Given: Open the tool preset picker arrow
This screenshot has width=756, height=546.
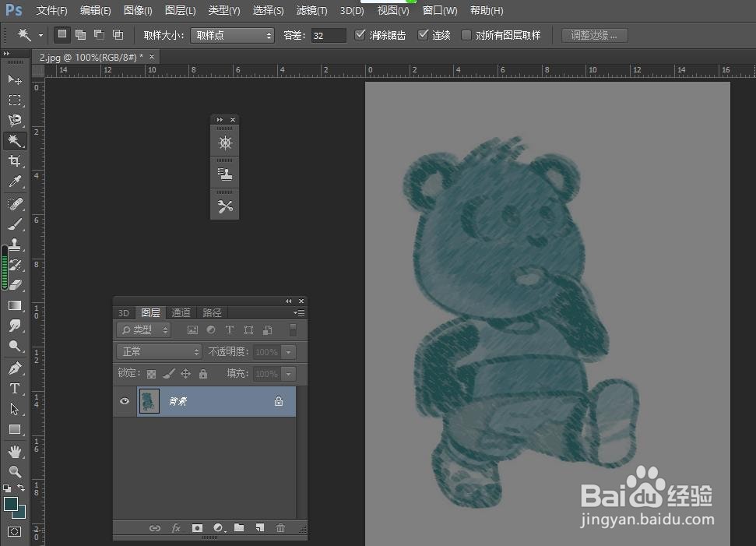Looking at the screenshot, I should coord(41,35).
